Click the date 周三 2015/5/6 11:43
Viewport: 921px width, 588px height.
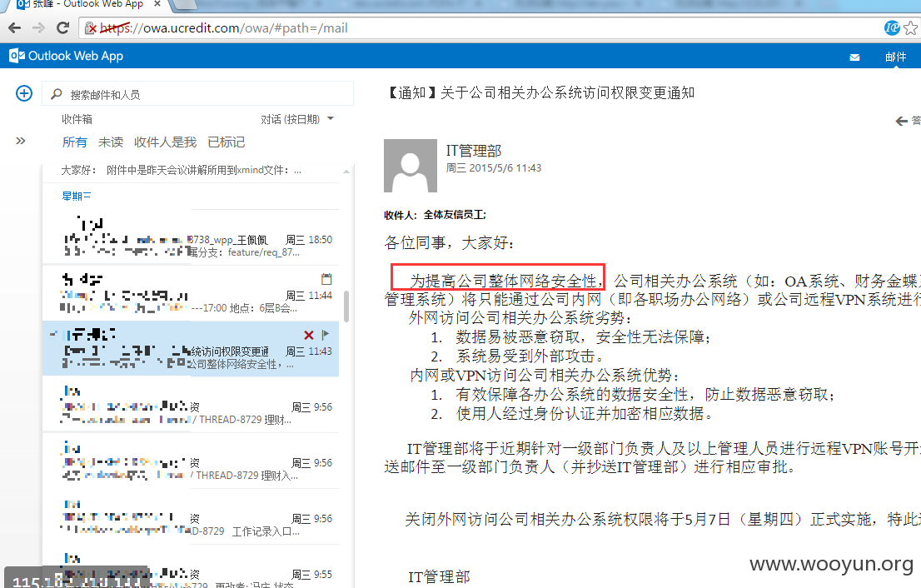[x=493, y=168]
